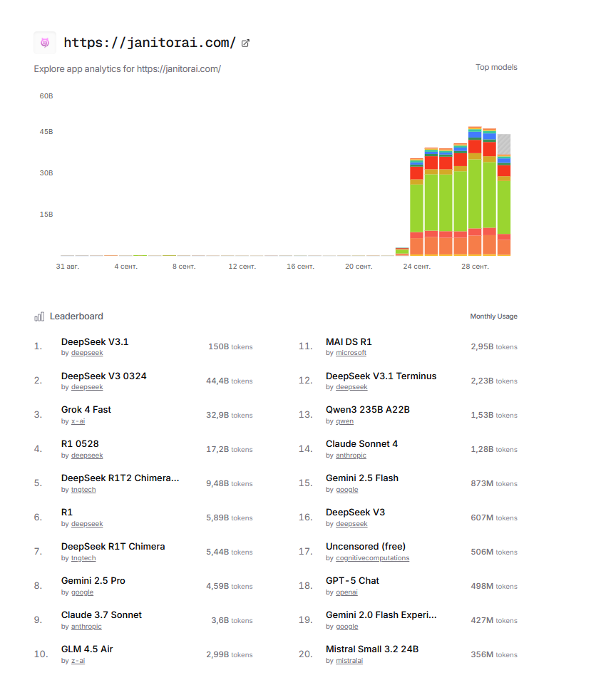Click the tallest stacked bar in the chart
The image size is (591, 700).
pos(475,192)
